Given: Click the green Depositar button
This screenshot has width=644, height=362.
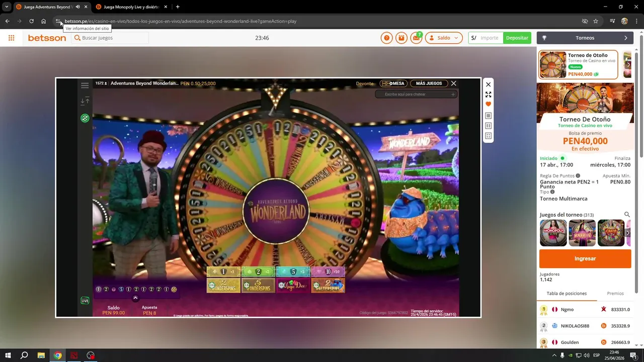Looking at the screenshot, I should pos(517,38).
